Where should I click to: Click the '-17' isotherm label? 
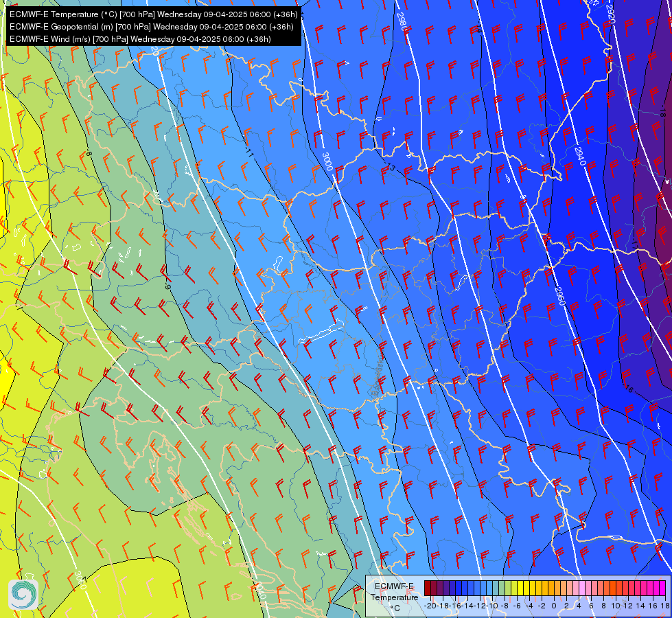click(634, 244)
